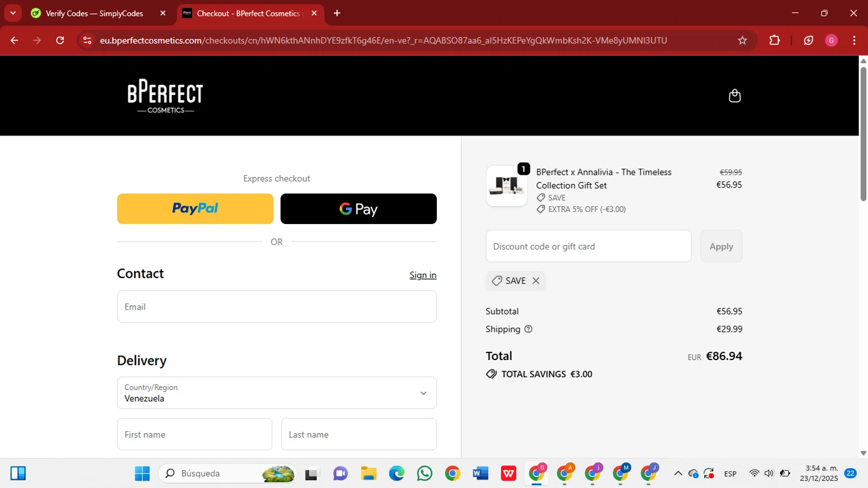Click the Total price €86.94
The height and width of the screenshot is (488, 868).
click(724, 356)
